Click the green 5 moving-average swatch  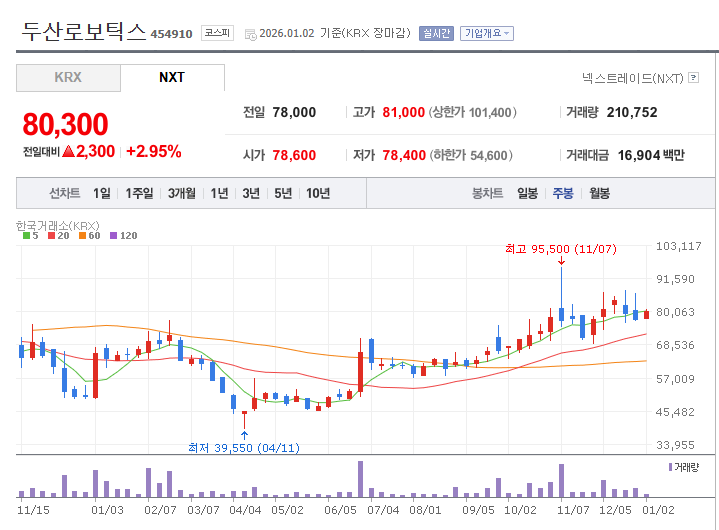click(27, 236)
